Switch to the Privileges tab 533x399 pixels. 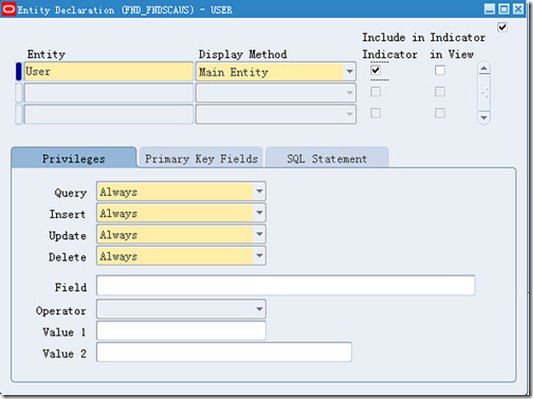[x=74, y=158]
